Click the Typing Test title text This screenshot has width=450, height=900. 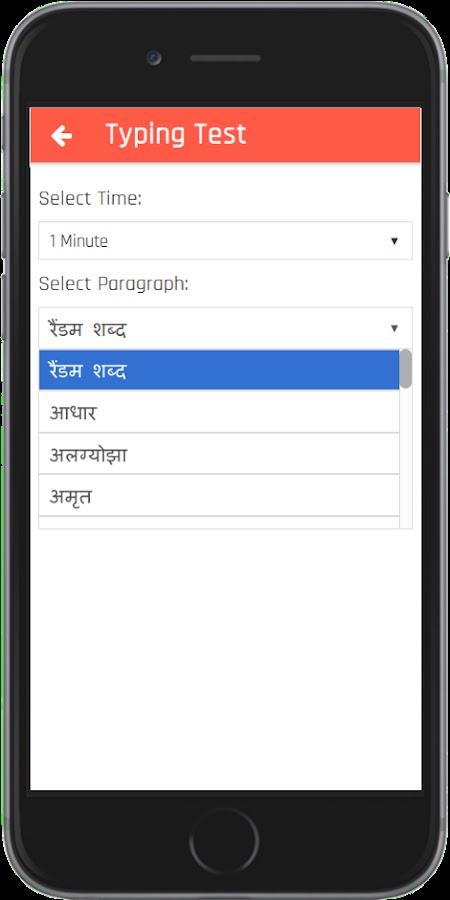point(176,135)
